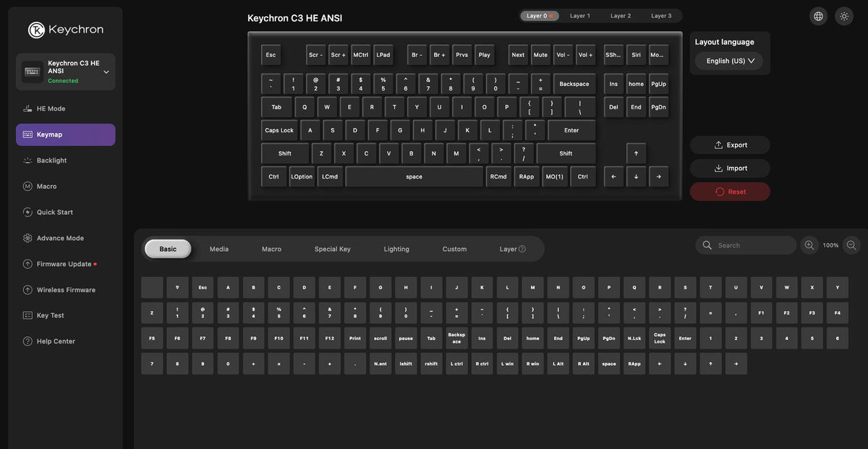This screenshot has height=449, width=868.
Task: Select the Vol + key on the keyboard layout
Action: point(585,55)
